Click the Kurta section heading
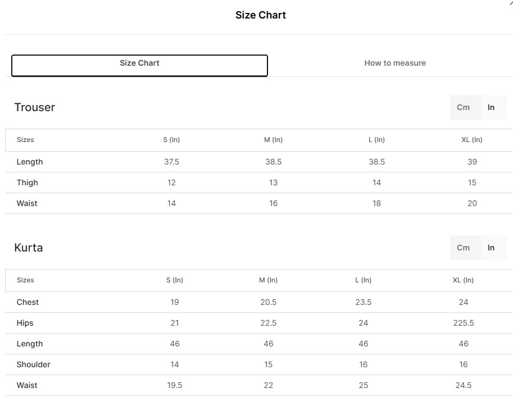513x420 pixels. (x=29, y=248)
